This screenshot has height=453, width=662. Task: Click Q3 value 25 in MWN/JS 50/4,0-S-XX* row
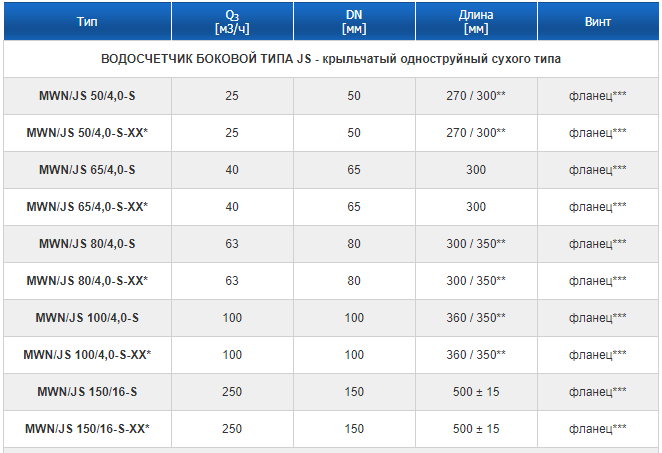[x=232, y=133]
